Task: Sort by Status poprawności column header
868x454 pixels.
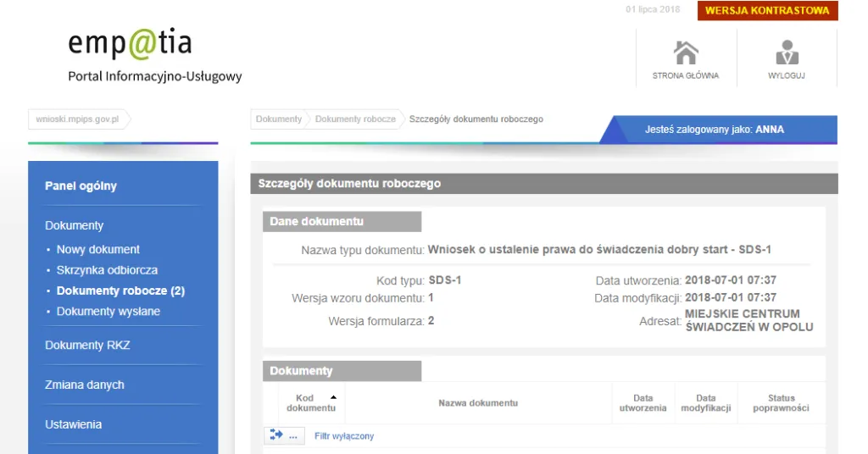Action: click(781, 403)
